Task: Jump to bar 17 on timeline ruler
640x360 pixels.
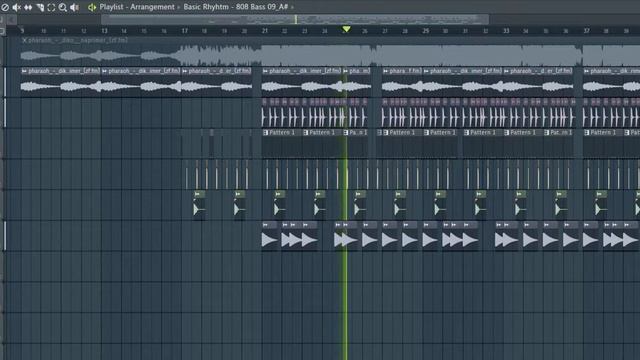Action: coord(184,31)
